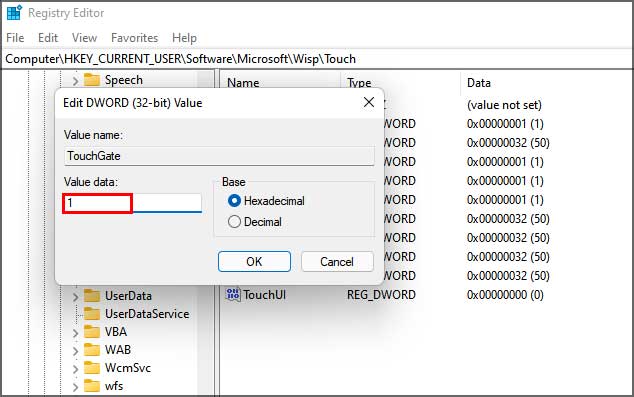Select the UserDataService folder in tree
The height and width of the screenshot is (397, 634).
(x=147, y=314)
